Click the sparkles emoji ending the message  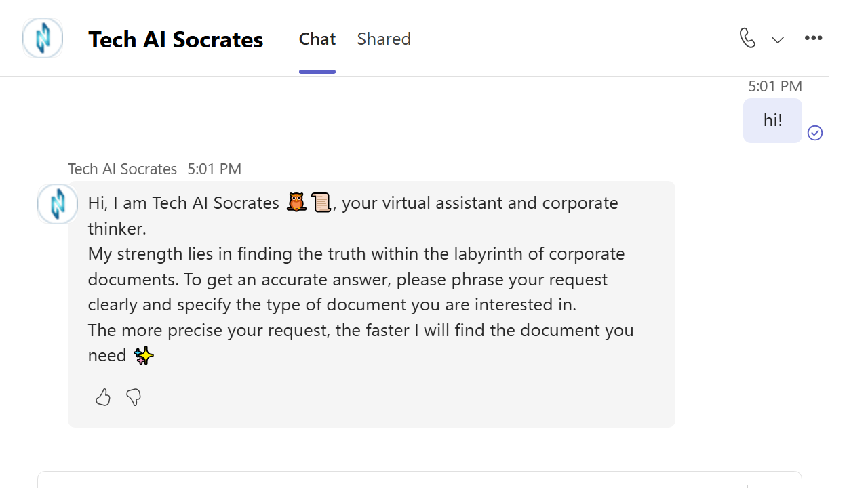144,355
